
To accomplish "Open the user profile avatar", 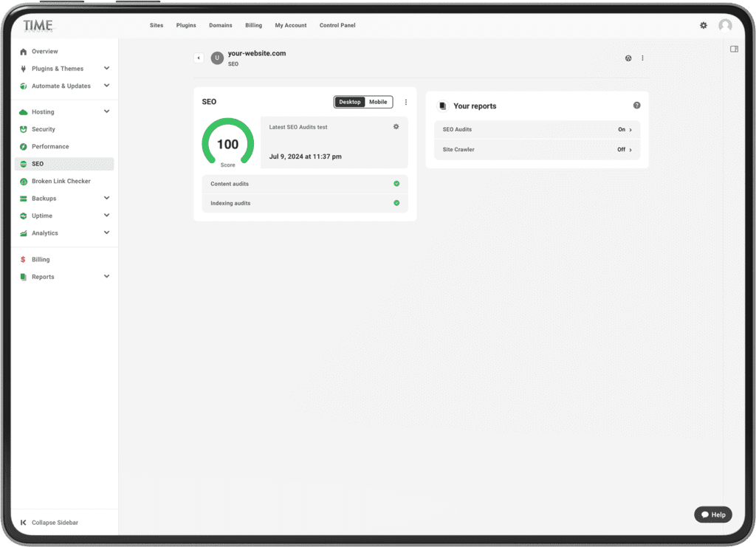I will coord(725,25).
